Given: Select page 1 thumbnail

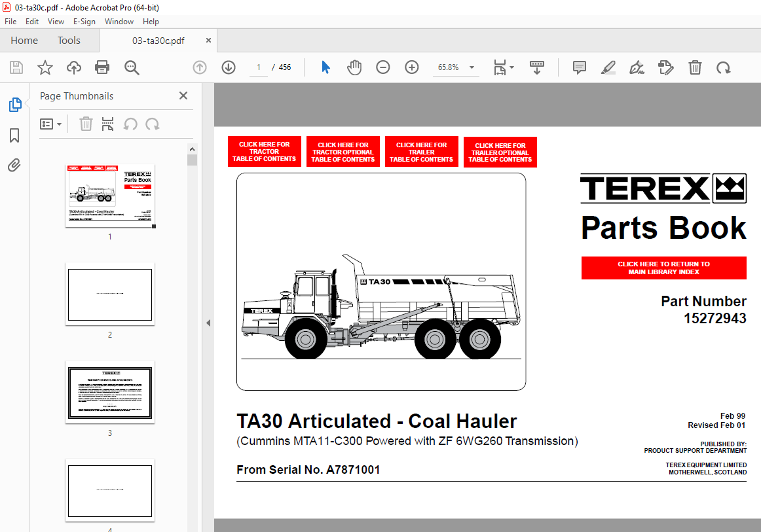Looking at the screenshot, I should (110, 196).
